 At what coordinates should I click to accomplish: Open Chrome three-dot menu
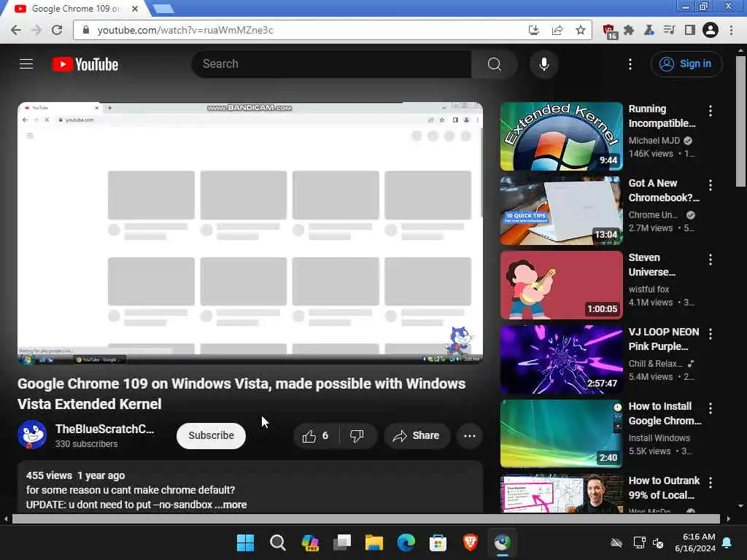(x=731, y=30)
